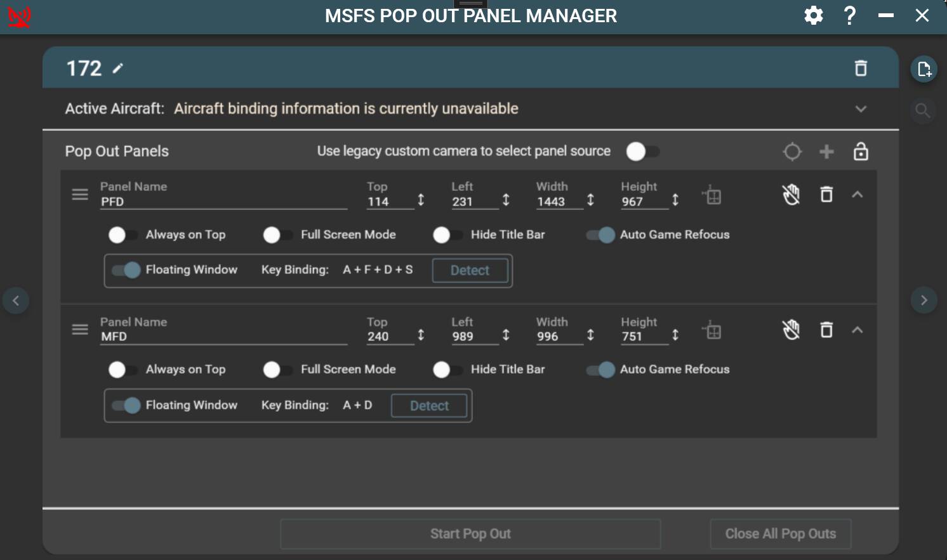Expand the Active Aircraft section
The width and height of the screenshot is (947, 560).
(x=861, y=108)
